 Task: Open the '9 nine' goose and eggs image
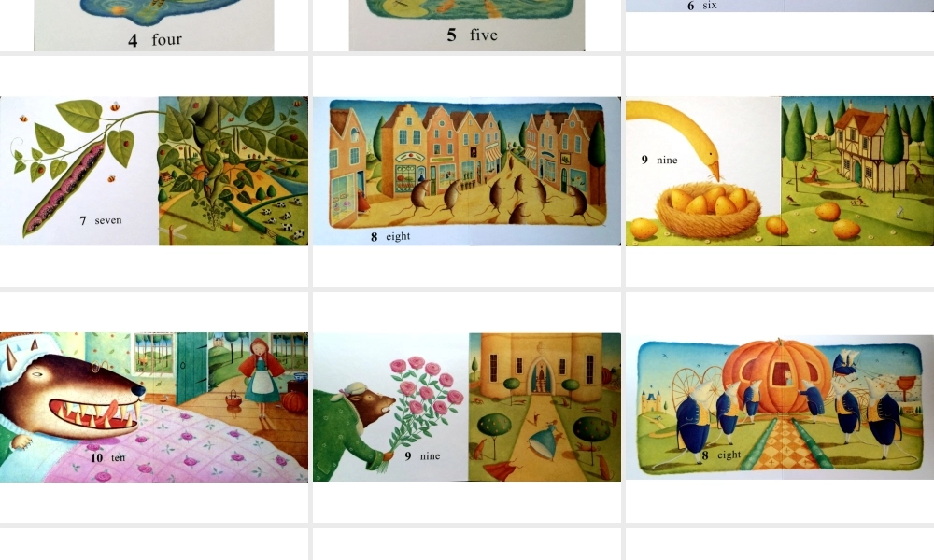[780, 171]
